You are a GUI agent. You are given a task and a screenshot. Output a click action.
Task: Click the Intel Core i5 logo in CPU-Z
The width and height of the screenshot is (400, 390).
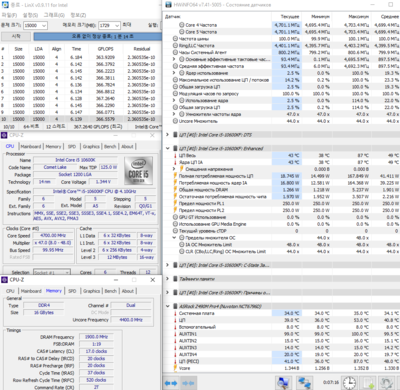[x=138, y=172]
